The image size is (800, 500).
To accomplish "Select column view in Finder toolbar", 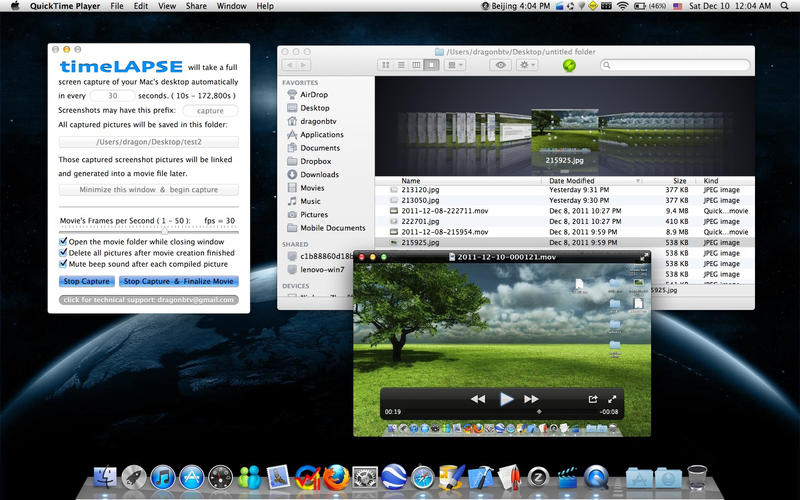I will point(416,65).
